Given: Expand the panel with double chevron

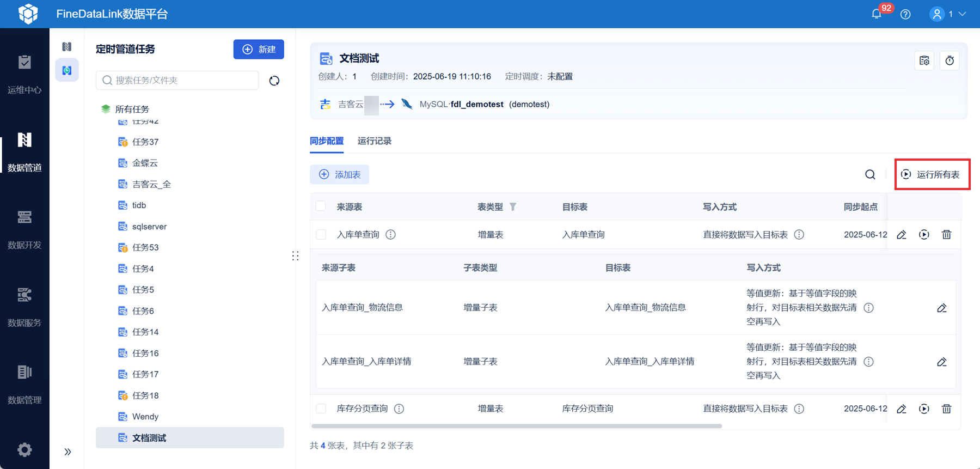Looking at the screenshot, I should [68, 452].
